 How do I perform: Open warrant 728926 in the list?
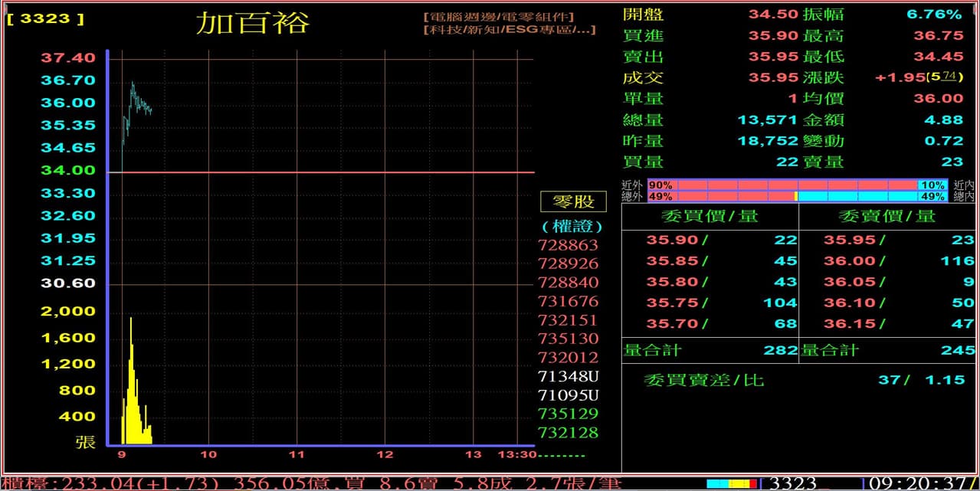tap(568, 264)
